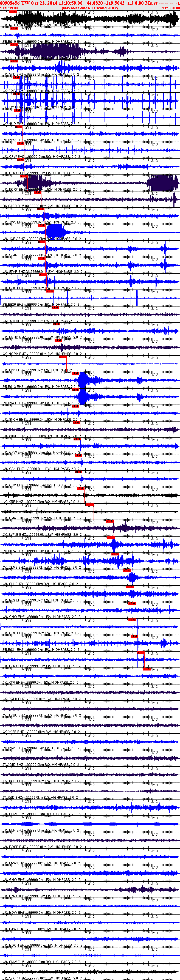Click the PB B019 EHZ station label
The width and height of the screenshot is (180, 980).
(41, 41)
